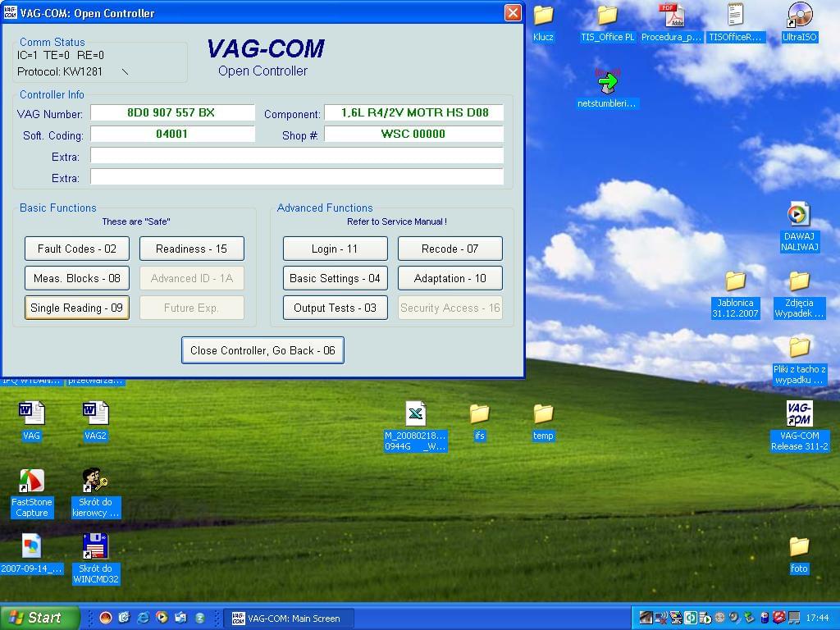Click the first red round Quick Launch icon
This screenshot has height=630, width=840.
(106, 618)
